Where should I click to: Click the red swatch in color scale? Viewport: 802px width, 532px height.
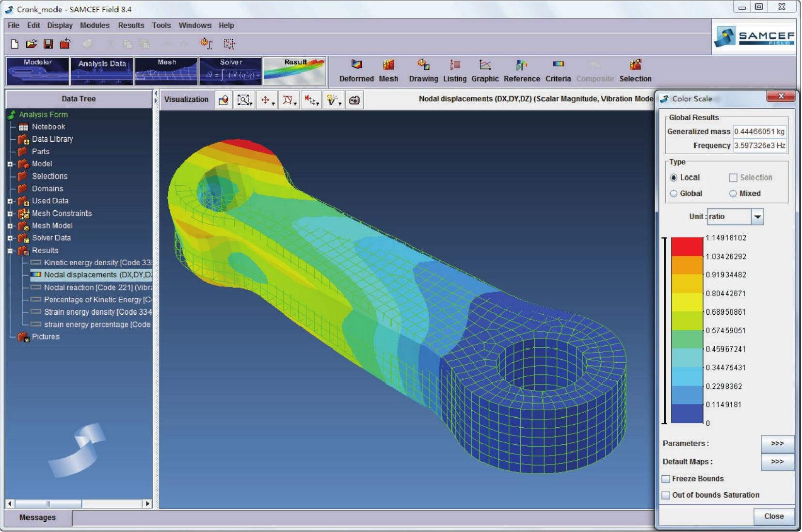(x=687, y=246)
